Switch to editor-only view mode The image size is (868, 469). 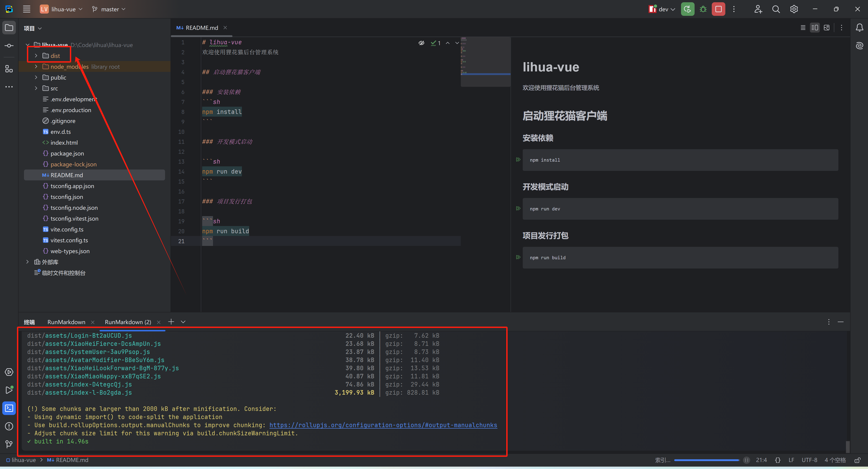(803, 28)
